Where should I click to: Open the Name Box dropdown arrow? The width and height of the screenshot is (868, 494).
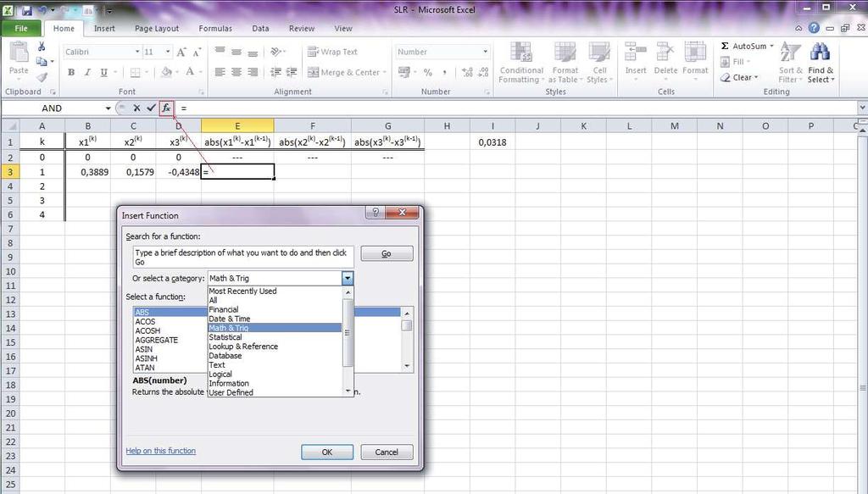[x=108, y=108]
